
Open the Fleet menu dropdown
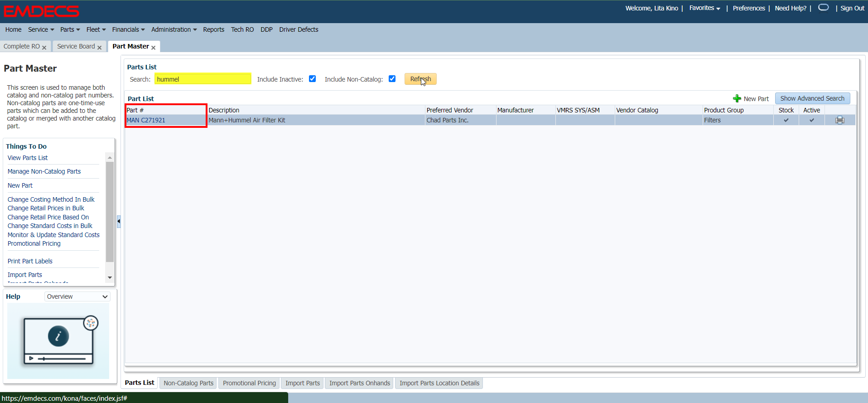(x=96, y=29)
